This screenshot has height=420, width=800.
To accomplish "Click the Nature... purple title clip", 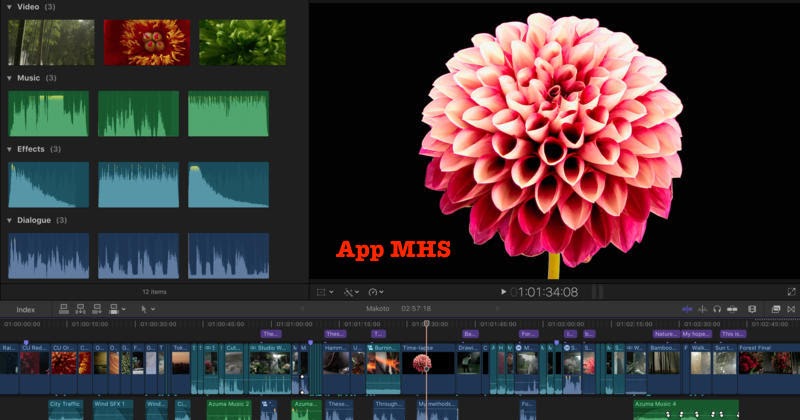I will coord(665,334).
